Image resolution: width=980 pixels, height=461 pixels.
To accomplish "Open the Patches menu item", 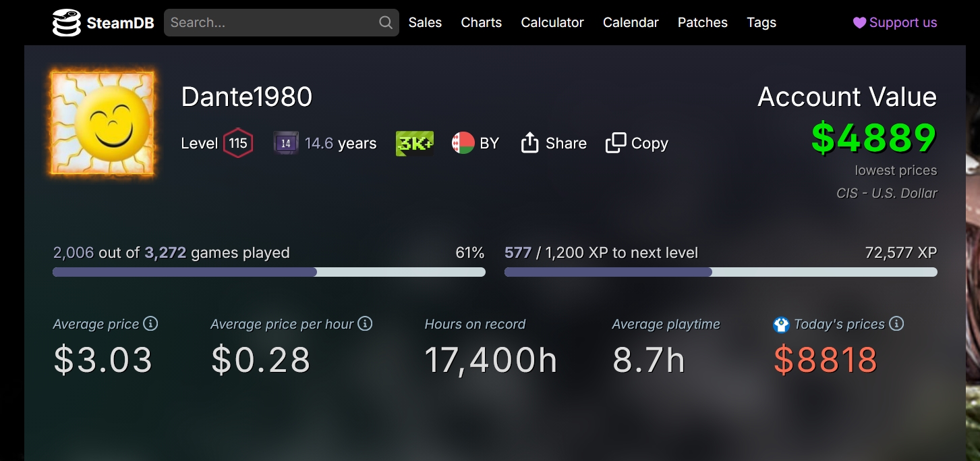I will [702, 23].
